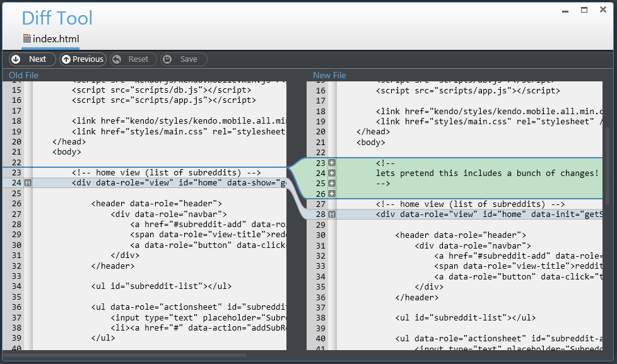Click the Next difference button
Screen dimensions: 617x364
(x=32, y=59)
